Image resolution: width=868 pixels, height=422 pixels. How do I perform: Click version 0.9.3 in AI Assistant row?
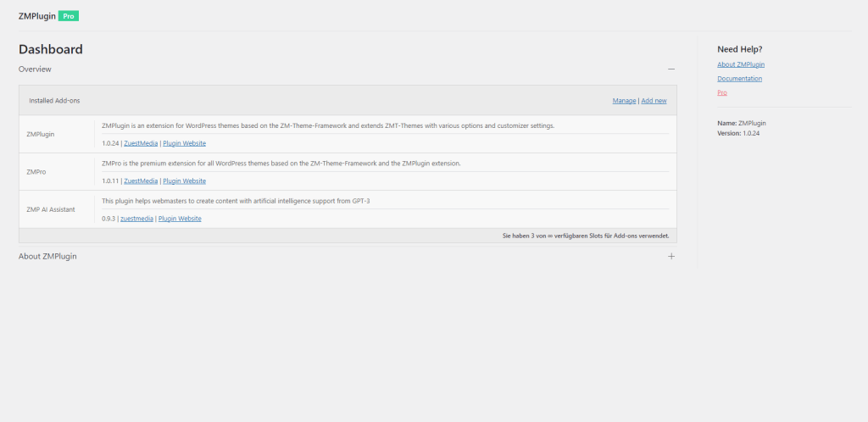108,219
